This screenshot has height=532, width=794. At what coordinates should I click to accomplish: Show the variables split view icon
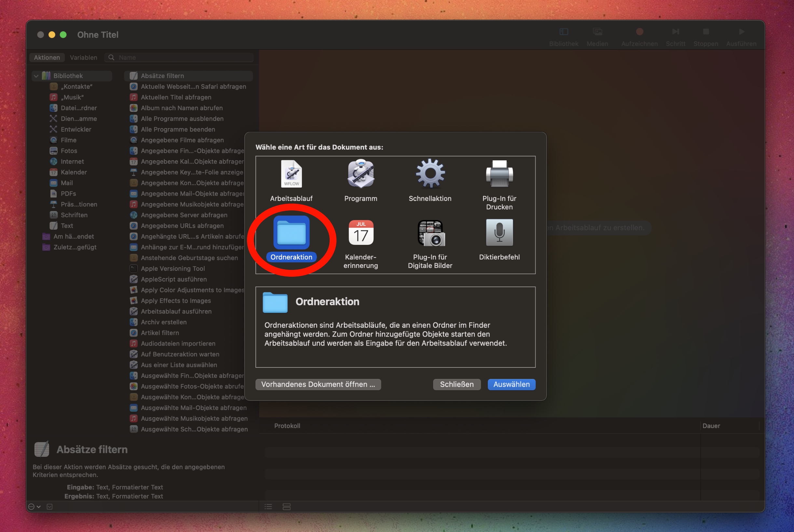coord(286,507)
